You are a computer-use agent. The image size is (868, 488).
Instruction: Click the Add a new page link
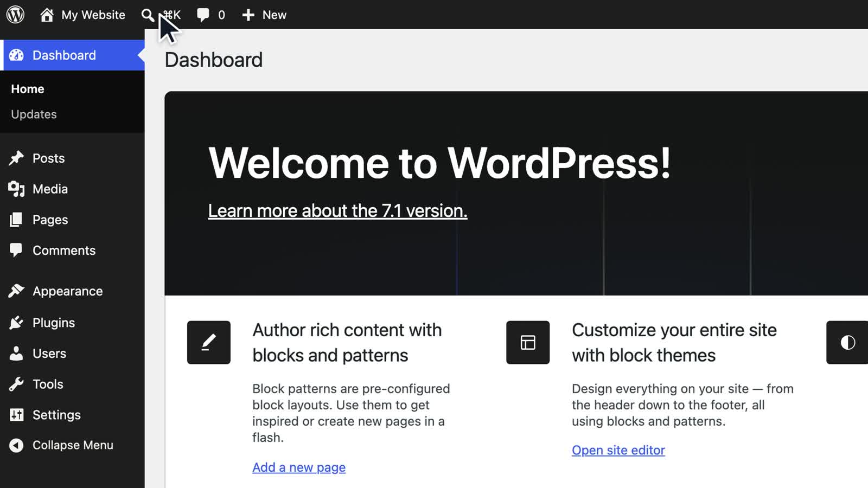pos(299,467)
